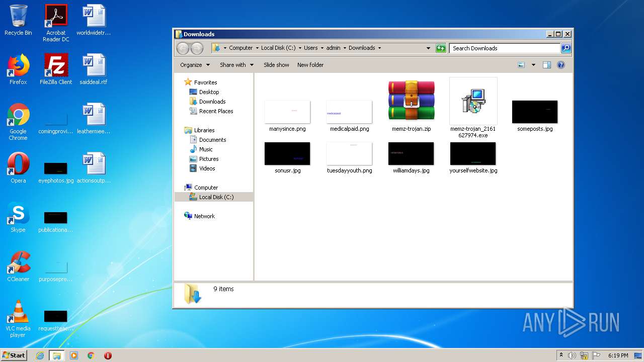Open the Share with menu

(236, 65)
